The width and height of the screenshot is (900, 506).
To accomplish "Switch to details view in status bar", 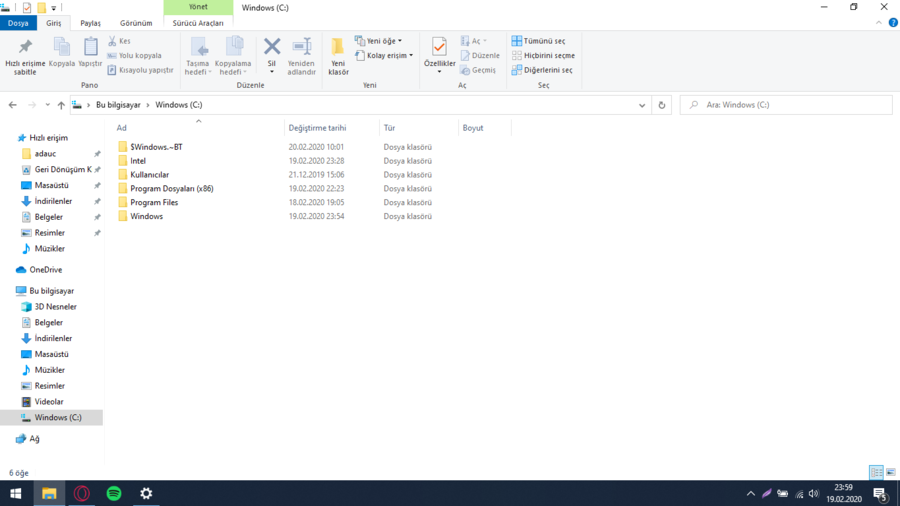I will point(876,472).
